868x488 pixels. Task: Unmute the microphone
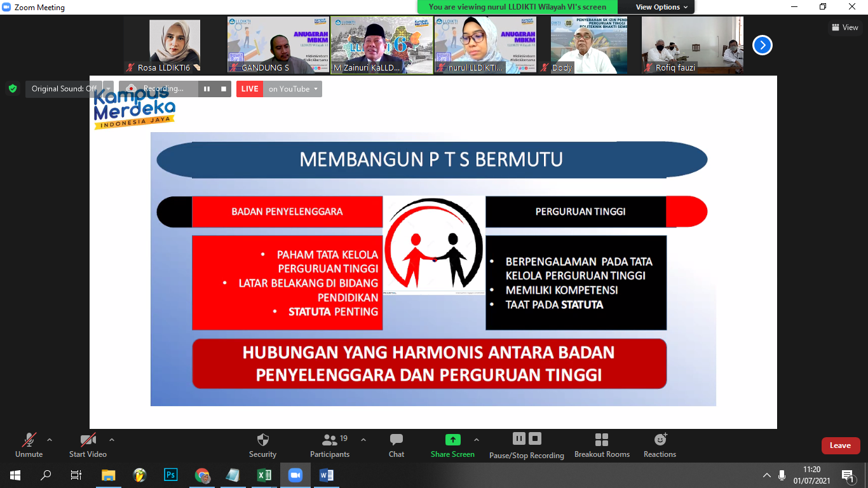tap(29, 445)
